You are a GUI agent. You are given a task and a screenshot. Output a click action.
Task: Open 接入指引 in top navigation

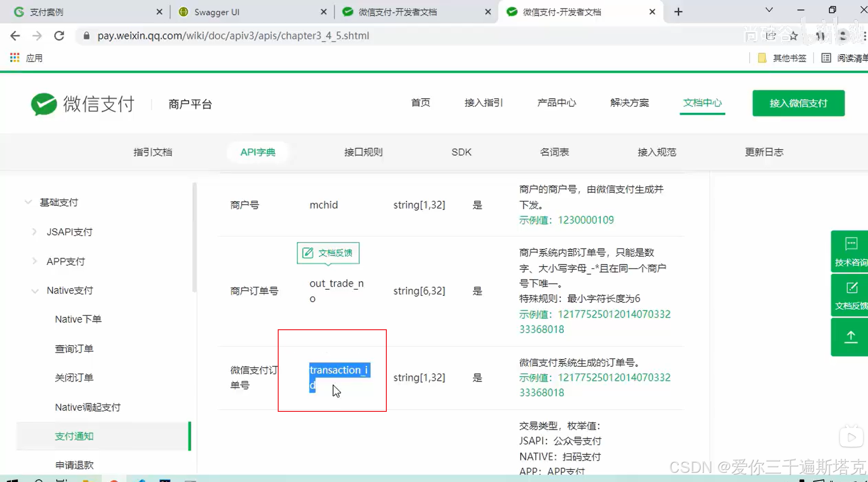click(483, 103)
